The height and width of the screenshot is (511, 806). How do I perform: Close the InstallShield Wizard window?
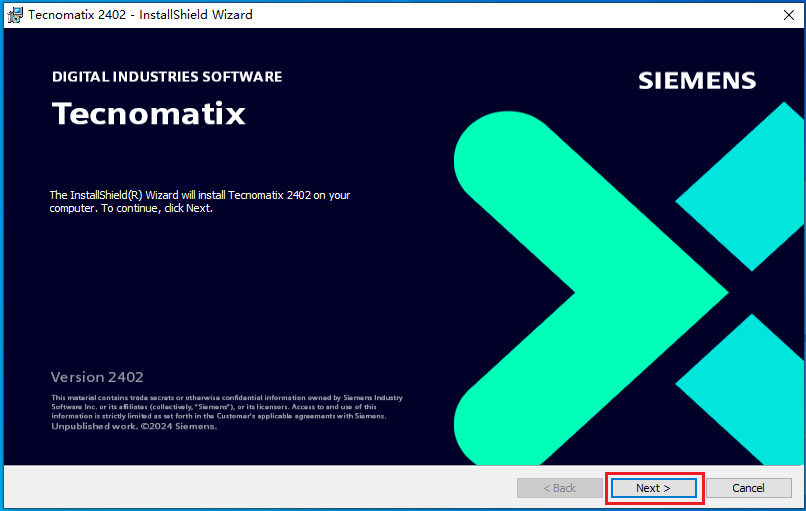coord(781,14)
